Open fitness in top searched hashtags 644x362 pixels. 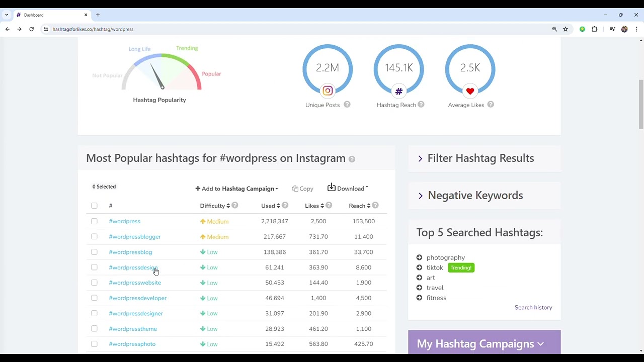(x=436, y=298)
